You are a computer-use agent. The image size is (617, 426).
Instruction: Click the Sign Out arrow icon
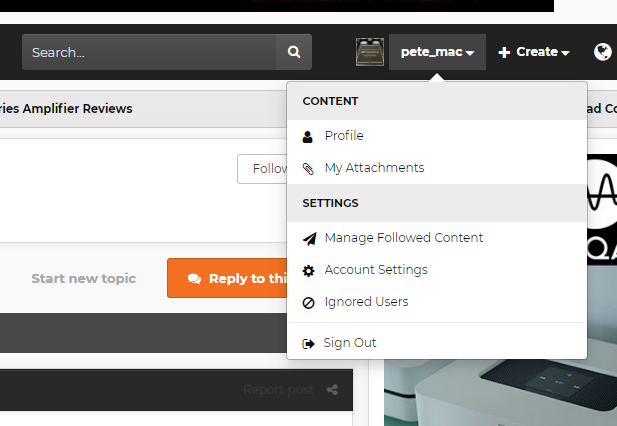[308, 344]
